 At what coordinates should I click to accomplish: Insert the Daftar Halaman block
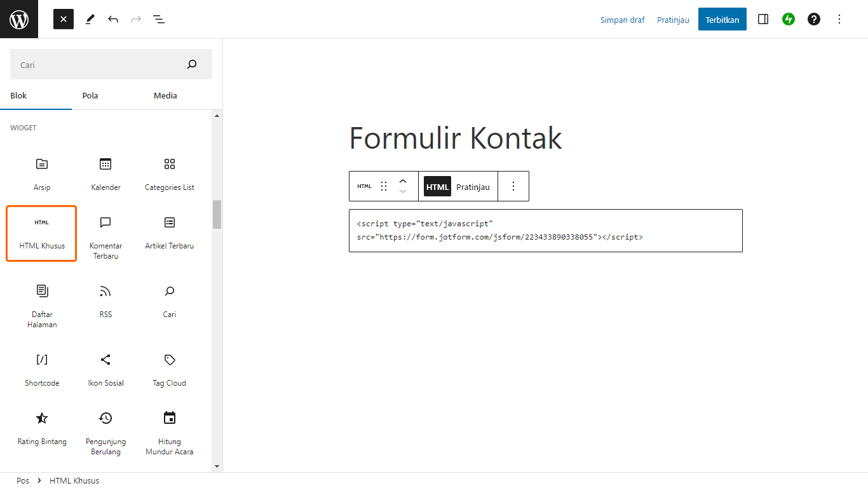click(x=42, y=305)
